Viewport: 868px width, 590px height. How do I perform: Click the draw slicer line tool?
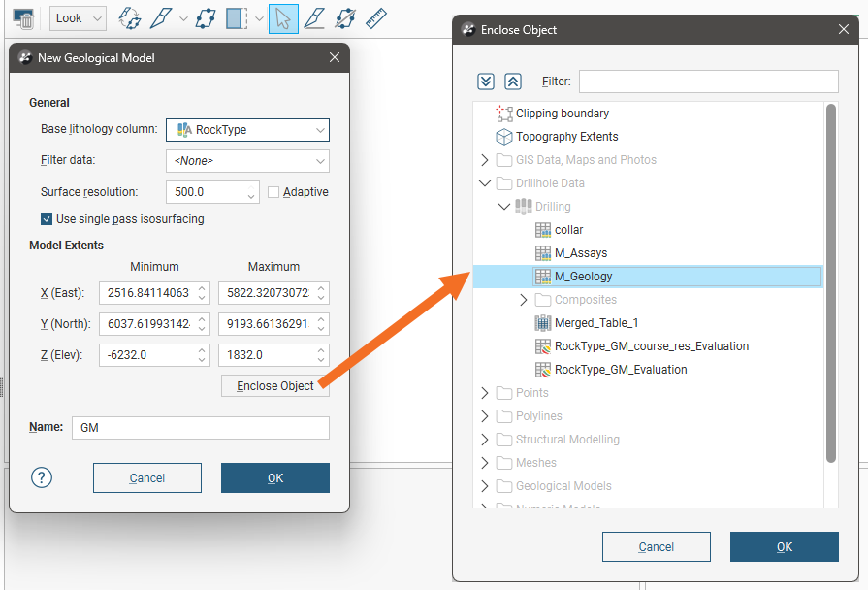coord(313,18)
